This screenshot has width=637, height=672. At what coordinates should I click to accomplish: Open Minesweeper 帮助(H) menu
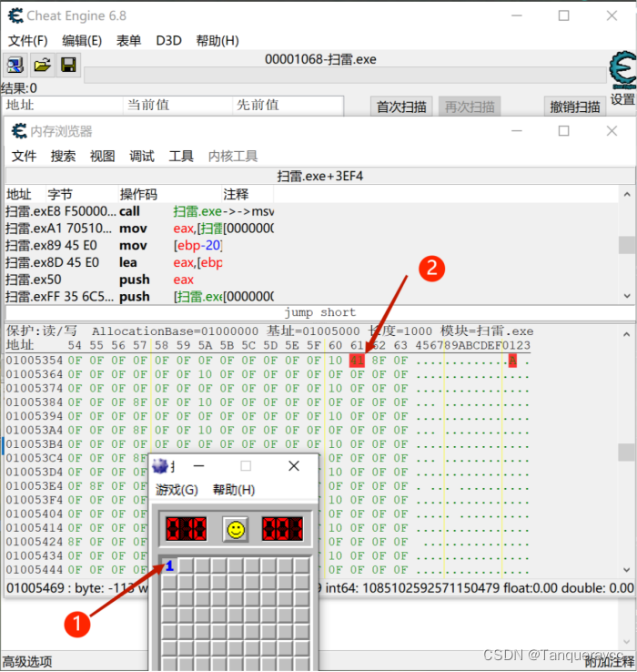click(234, 489)
